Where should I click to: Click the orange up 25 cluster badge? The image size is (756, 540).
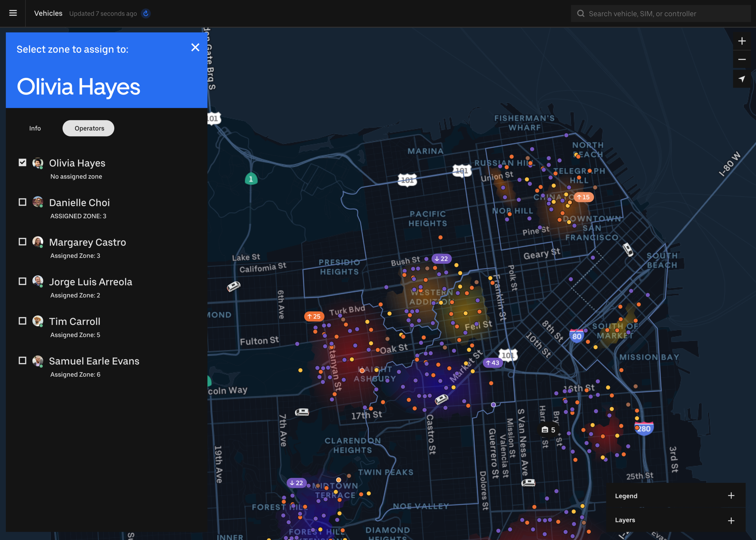point(314,316)
